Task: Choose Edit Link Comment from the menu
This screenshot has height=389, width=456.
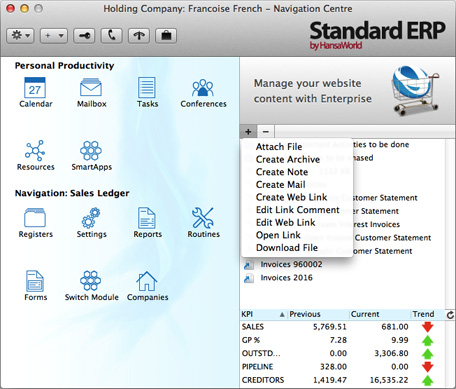Action: [x=297, y=210]
